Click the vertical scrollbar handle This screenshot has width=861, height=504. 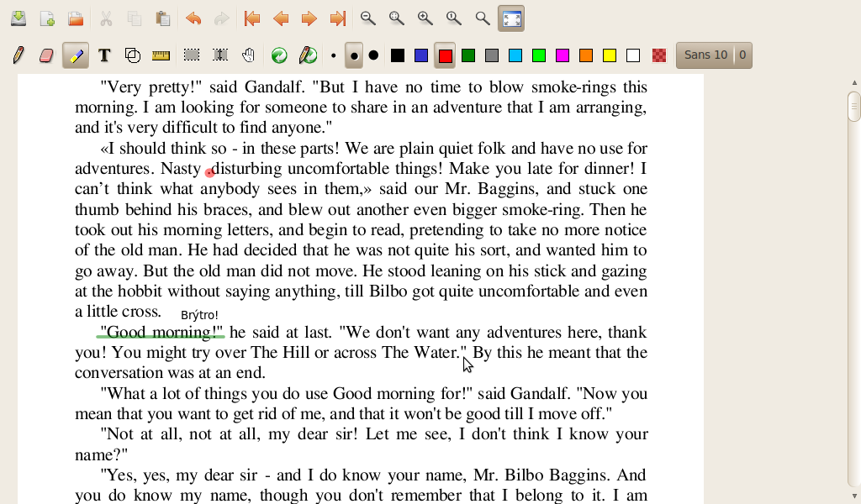coord(854,107)
